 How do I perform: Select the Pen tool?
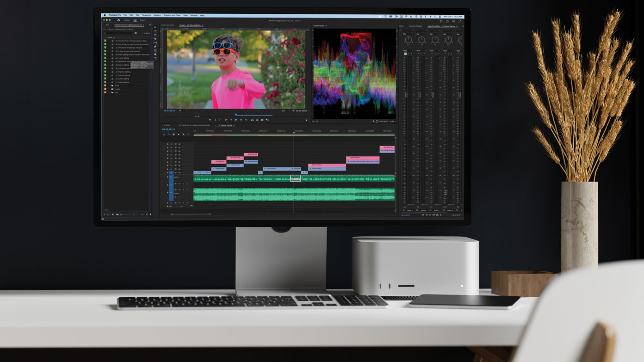tap(155, 47)
